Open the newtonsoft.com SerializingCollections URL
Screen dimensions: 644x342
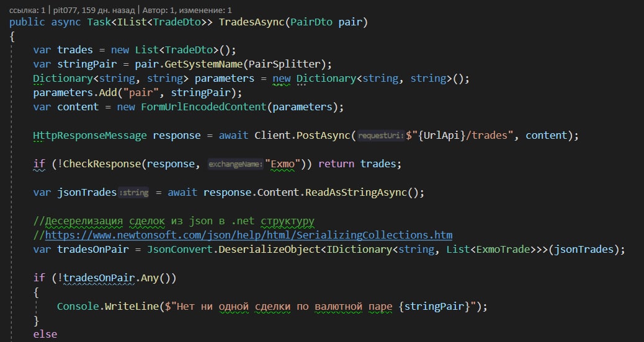[249, 235]
